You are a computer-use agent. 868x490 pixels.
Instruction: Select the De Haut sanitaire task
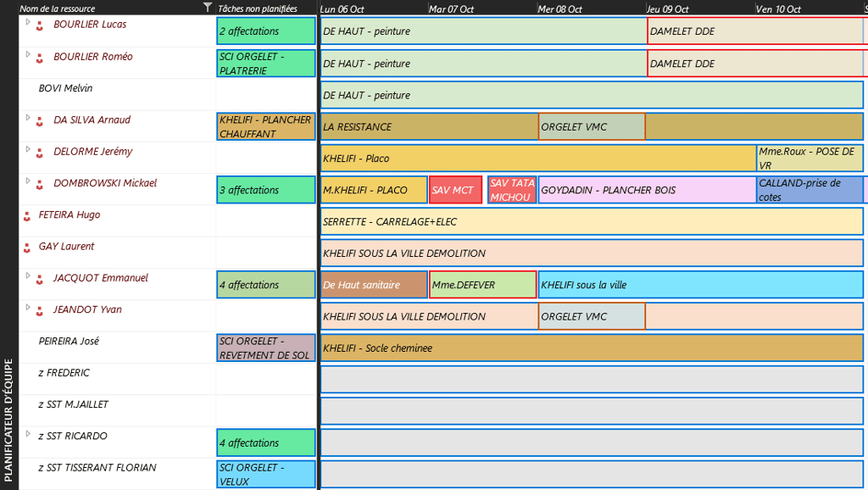click(374, 285)
